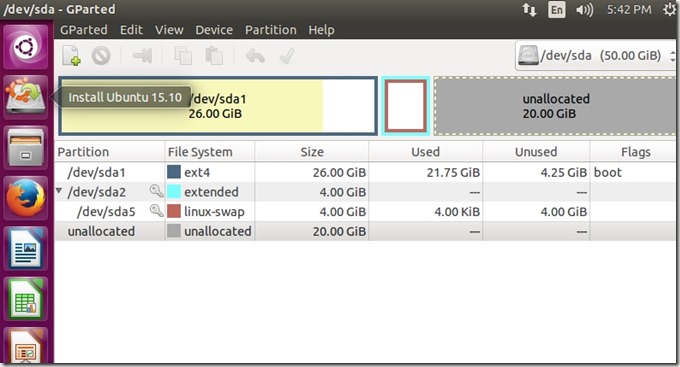Click the 20.00 GiB size cell in table
Image resolution: width=680 pixels, height=367 pixels.
339,232
